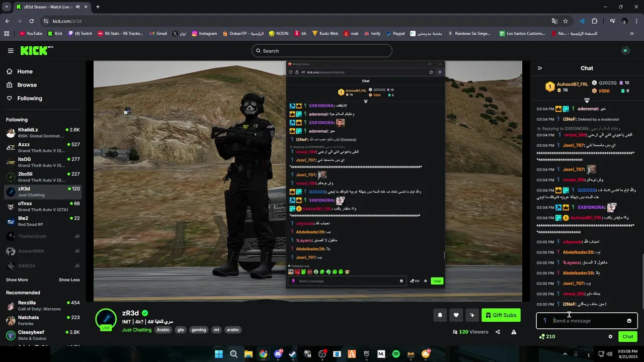The width and height of the screenshot is (644, 362).
Task: Open Azzz channel in Following list
Action: [43, 147]
